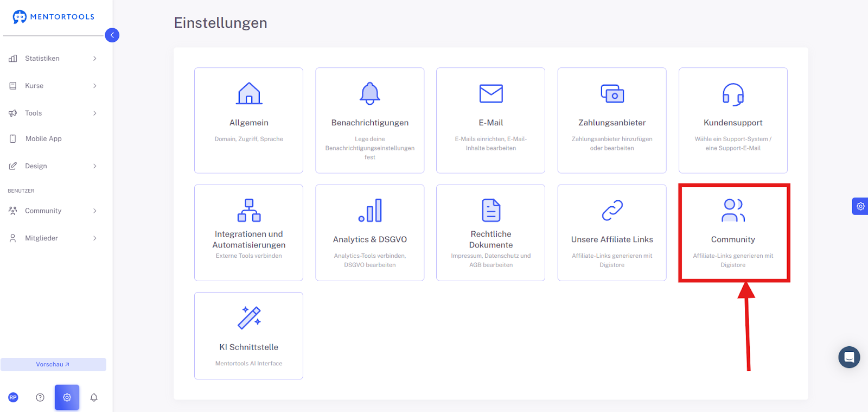The height and width of the screenshot is (412, 868).
Task: Click 'Lege deine Benachrichtigungseinstellungen fest' text
Action: click(370, 148)
